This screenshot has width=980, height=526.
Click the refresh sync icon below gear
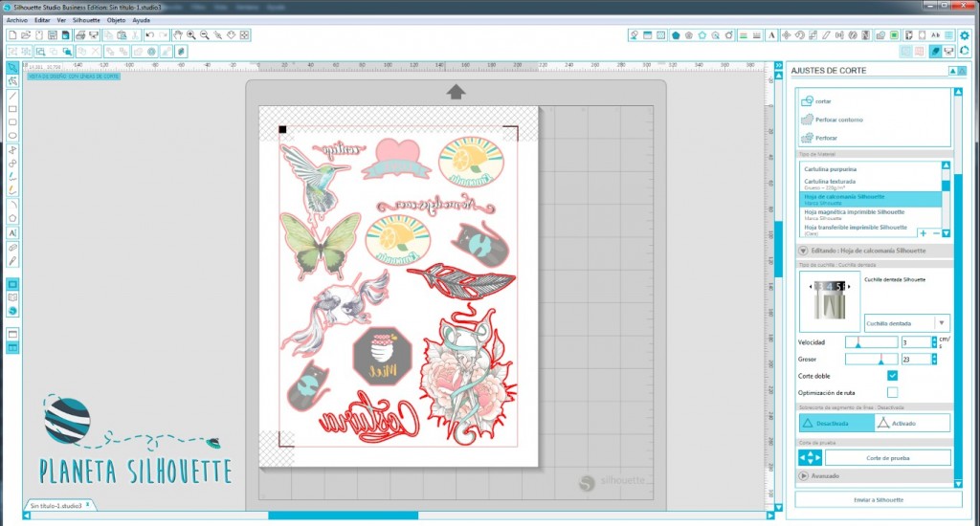click(965, 52)
